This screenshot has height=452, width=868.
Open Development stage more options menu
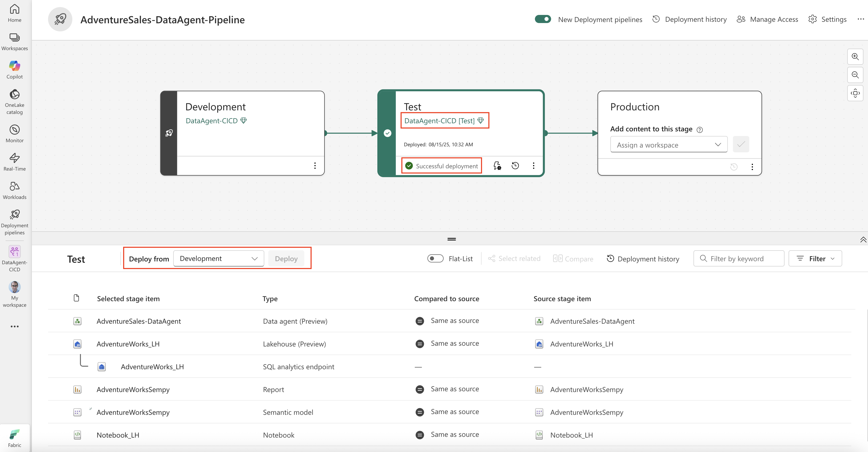pos(315,166)
